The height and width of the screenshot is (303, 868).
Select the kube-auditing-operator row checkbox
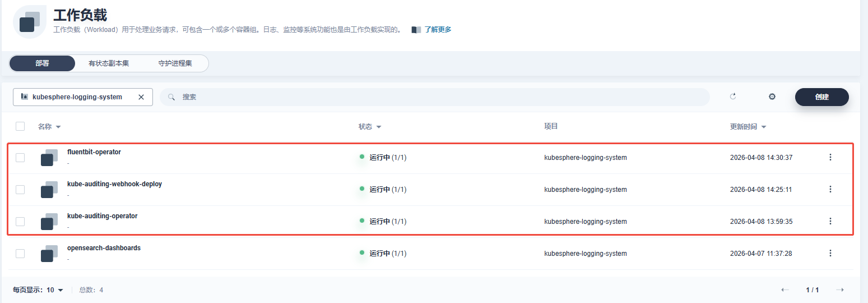(20, 222)
